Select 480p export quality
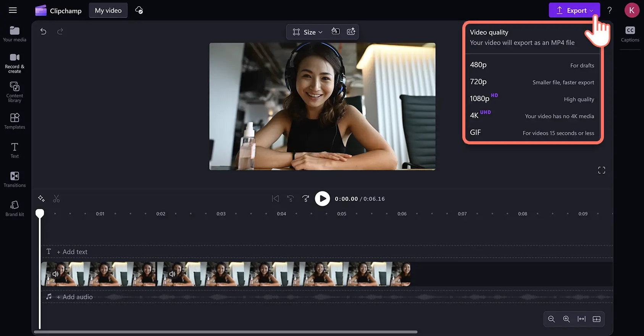 pyautogui.click(x=532, y=65)
